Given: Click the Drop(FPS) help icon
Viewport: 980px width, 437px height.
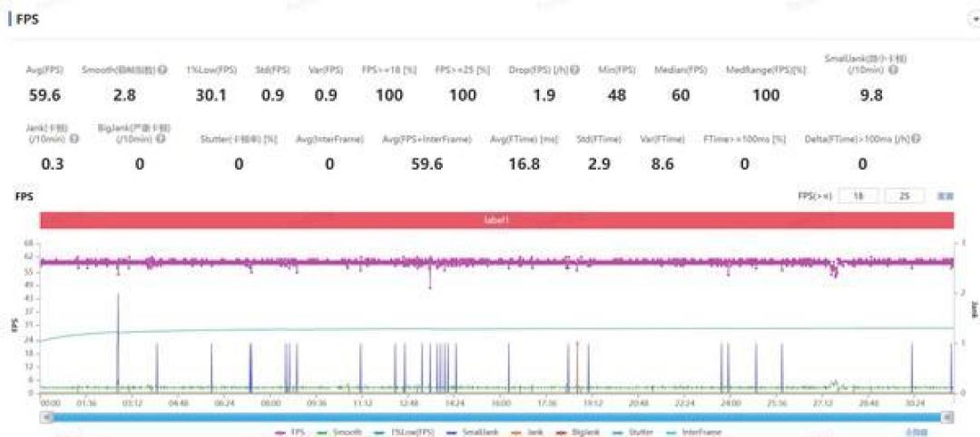Looking at the screenshot, I should (574, 71).
